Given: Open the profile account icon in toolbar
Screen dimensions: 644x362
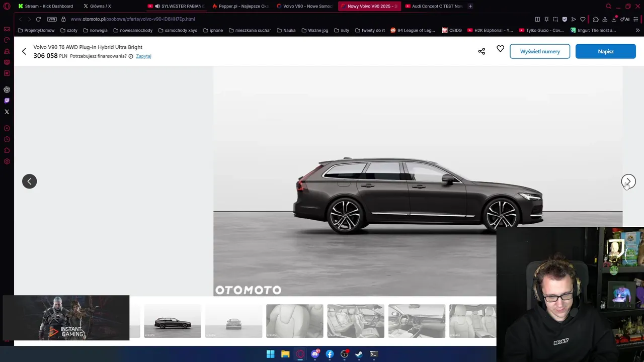Looking at the screenshot, I should (605, 19).
